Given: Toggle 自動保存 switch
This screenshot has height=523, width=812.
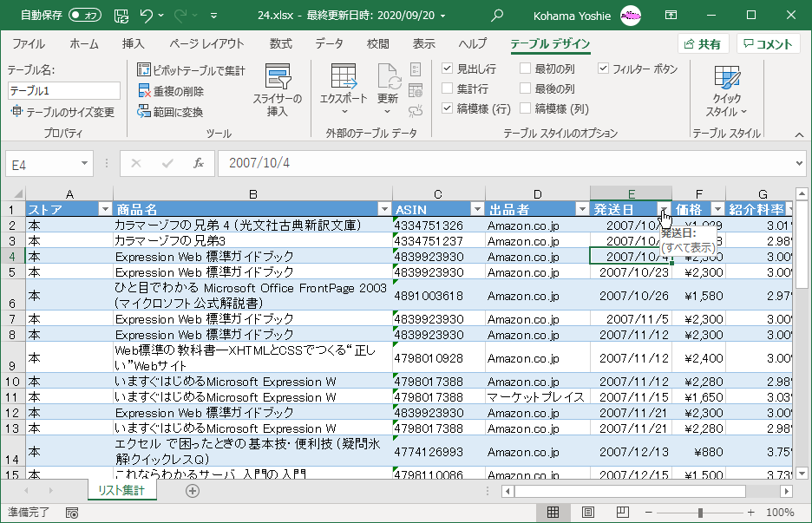Looking at the screenshot, I should click(x=85, y=16).
